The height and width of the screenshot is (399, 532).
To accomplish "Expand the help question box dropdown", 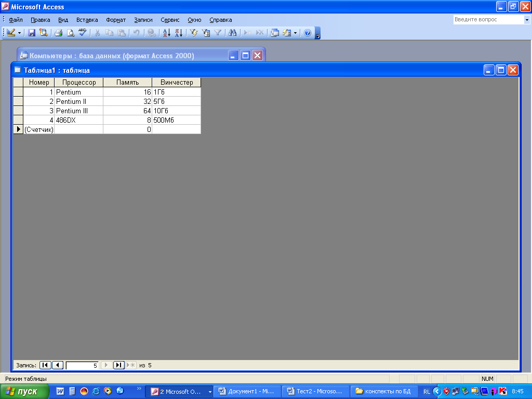I will tap(527, 20).
